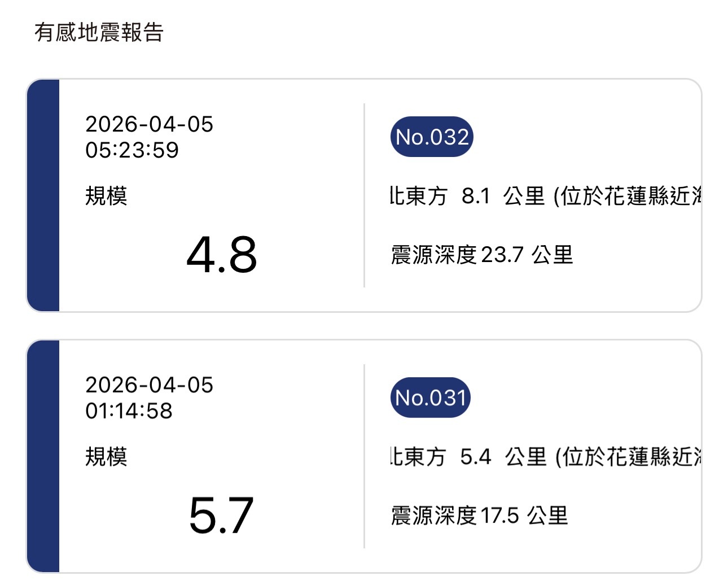Select the magnitude 4.8 value
728x580 pixels.
click(x=222, y=255)
